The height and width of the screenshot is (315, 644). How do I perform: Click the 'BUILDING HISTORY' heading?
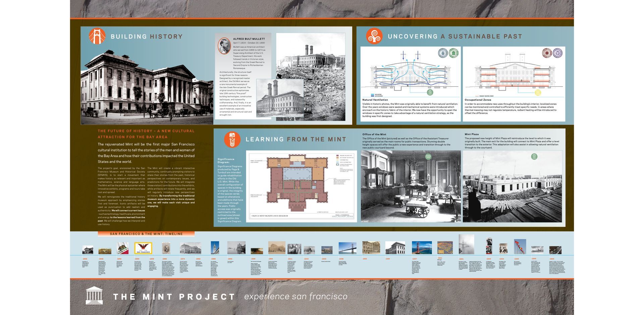(x=147, y=37)
